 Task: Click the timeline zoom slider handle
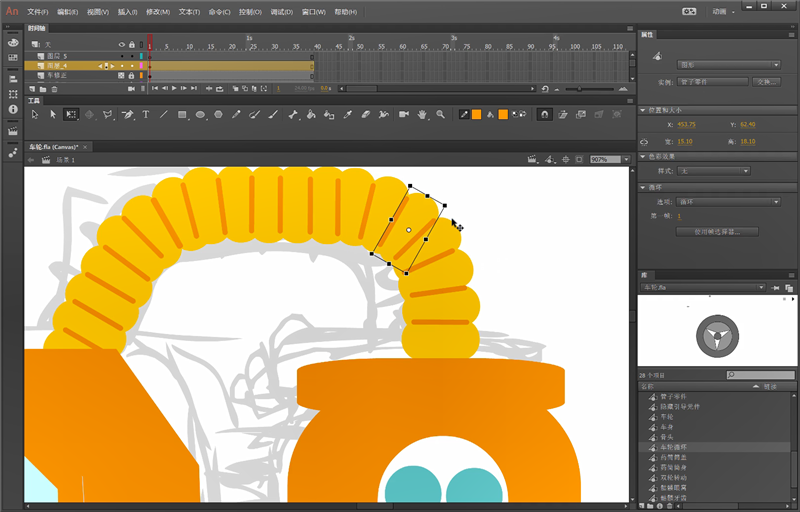[580, 89]
